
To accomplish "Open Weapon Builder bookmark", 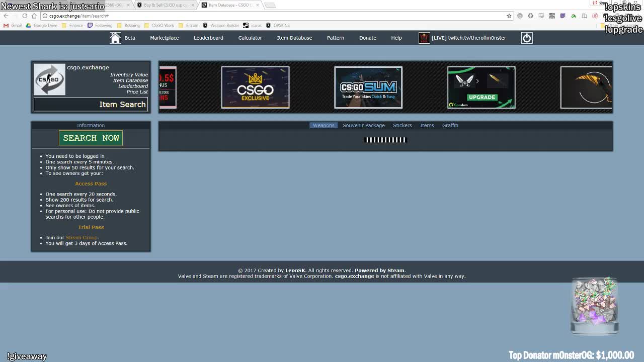I will [x=221, y=25].
